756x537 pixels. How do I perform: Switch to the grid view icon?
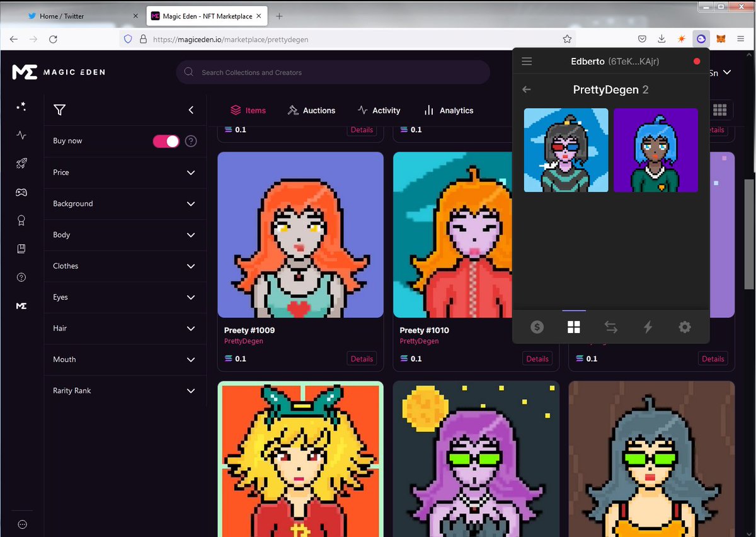tap(719, 110)
